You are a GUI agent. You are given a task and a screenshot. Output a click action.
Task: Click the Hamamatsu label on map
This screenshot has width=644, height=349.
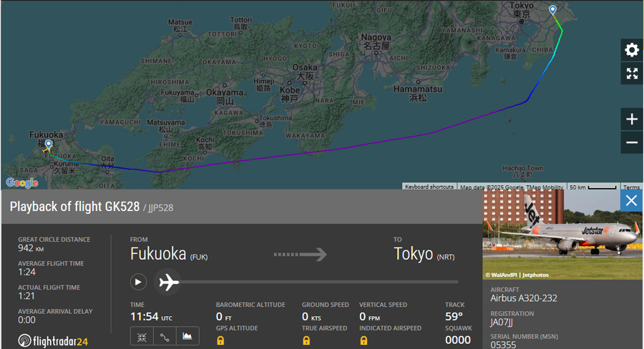pos(418,93)
